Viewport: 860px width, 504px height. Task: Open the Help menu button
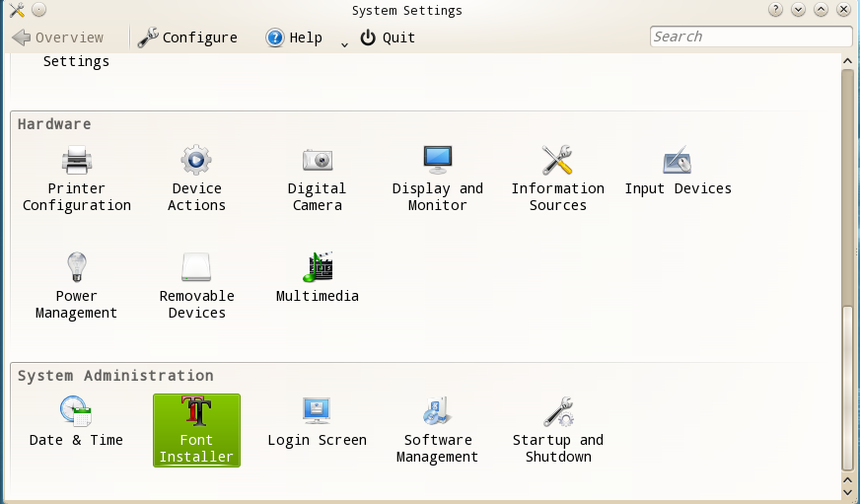[x=294, y=37]
